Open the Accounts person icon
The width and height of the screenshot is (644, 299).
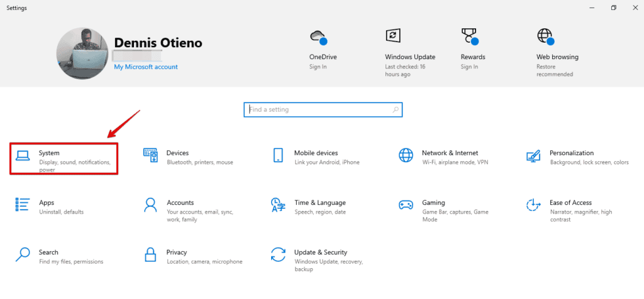tap(150, 205)
